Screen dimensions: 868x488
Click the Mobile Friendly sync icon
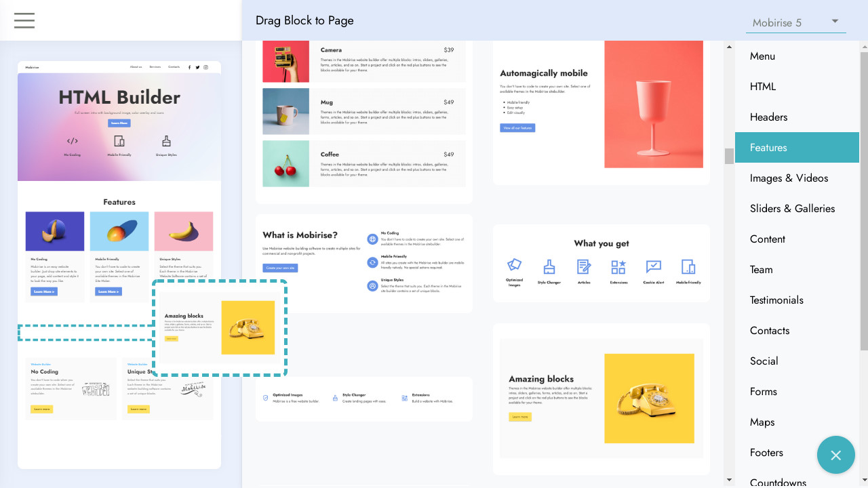click(x=372, y=262)
